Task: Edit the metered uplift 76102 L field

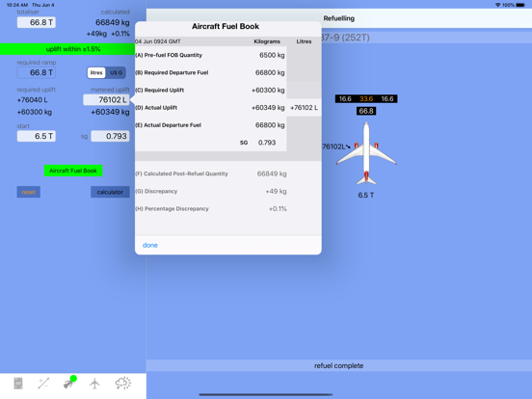Action: click(x=106, y=100)
